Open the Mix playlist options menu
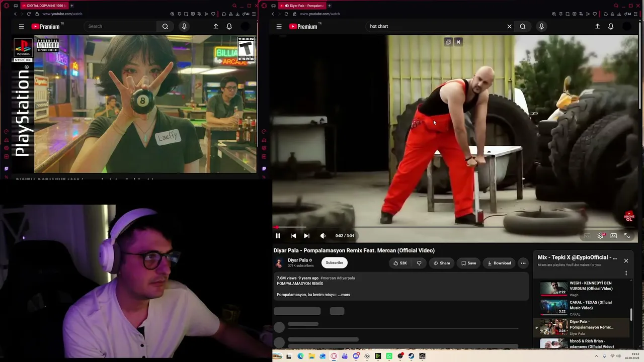The width and height of the screenshot is (644, 362). point(626,273)
